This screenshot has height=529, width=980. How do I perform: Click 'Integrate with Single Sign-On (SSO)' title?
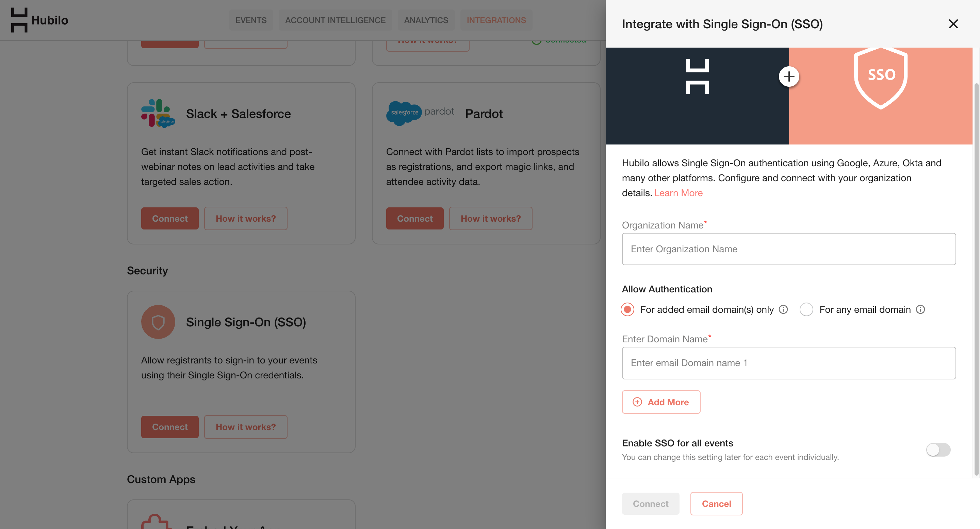tap(722, 24)
